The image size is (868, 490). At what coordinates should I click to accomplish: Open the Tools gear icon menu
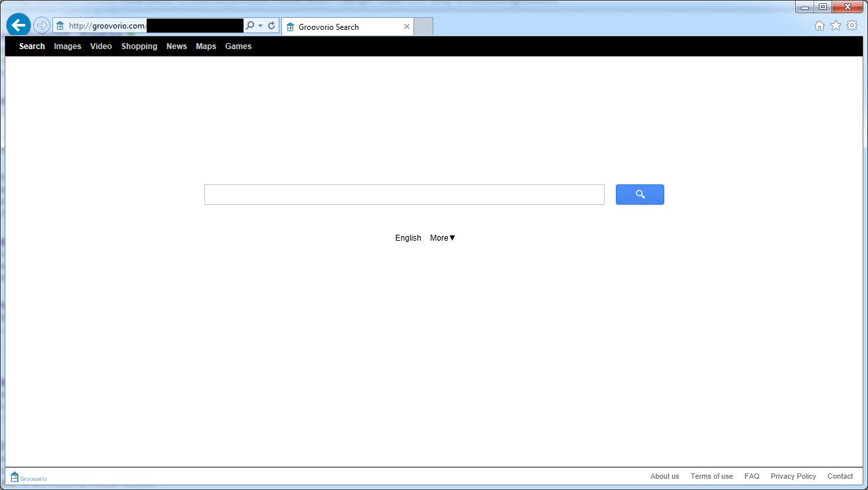pos(852,26)
